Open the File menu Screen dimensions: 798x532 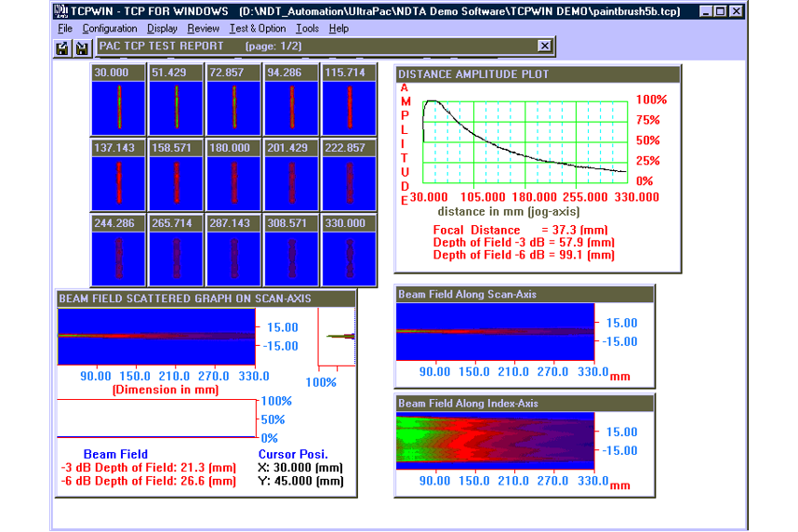pos(64,29)
